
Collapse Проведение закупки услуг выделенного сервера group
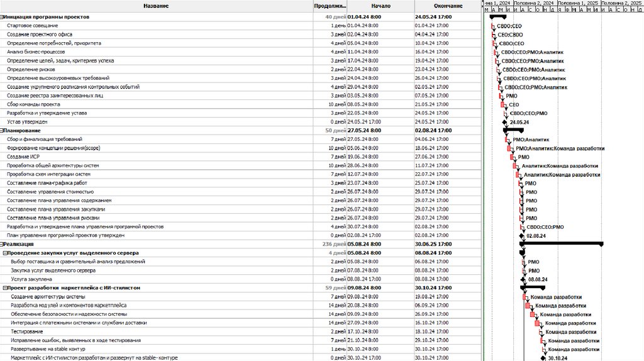5,253
